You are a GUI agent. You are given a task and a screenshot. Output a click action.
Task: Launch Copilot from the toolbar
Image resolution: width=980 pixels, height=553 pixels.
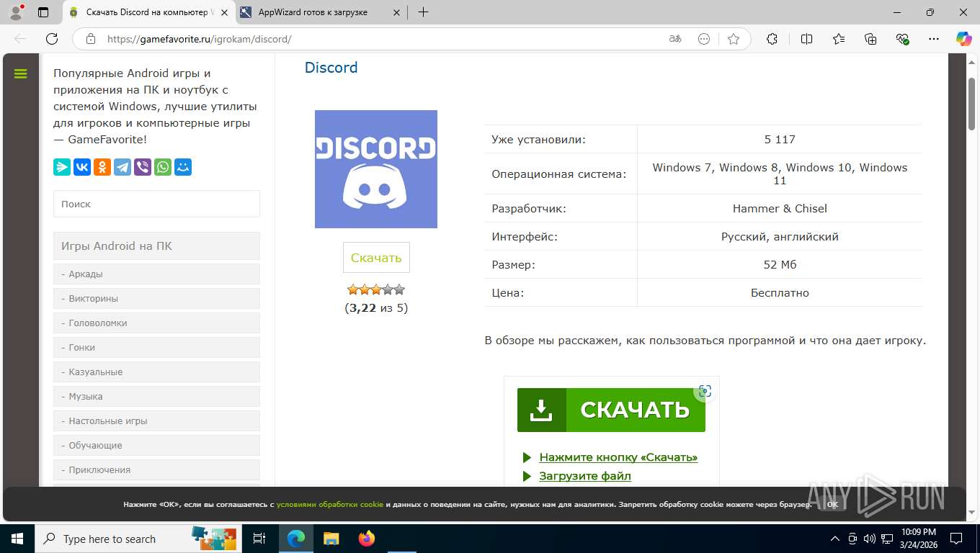(963, 39)
